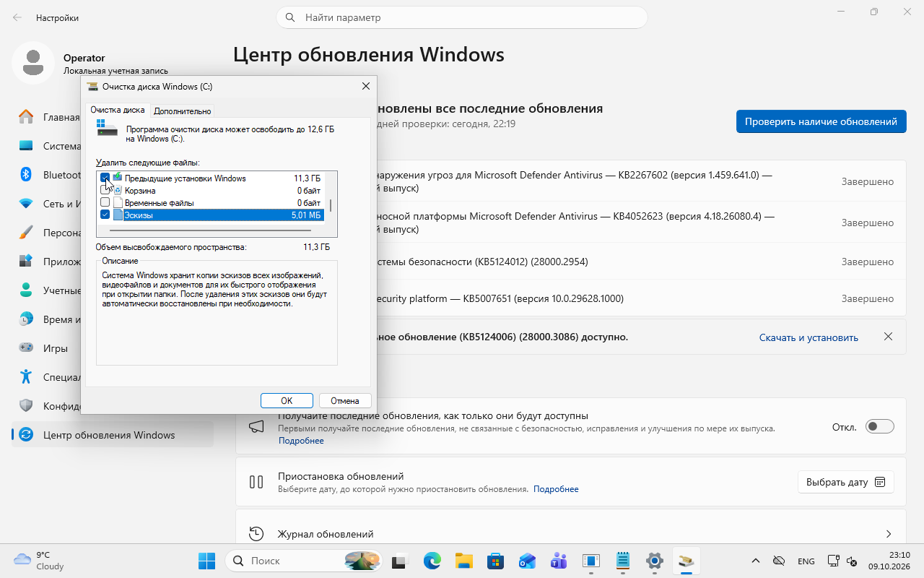This screenshot has height=578, width=924.
Task: Open the Главная home icon in Settings sidebar
Action: pyautogui.click(x=26, y=117)
